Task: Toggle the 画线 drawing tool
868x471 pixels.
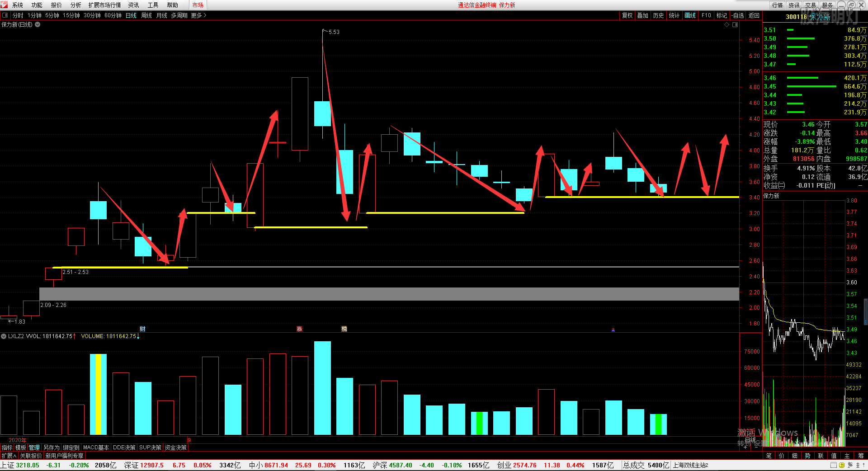Action: pyautogui.click(x=690, y=15)
